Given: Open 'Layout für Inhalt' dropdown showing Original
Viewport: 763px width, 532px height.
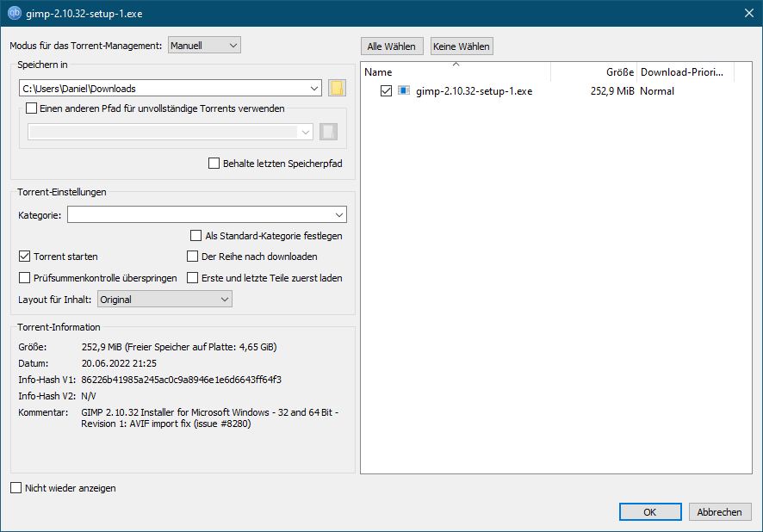Looking at the screenshot, I should [x=165, y=299].
